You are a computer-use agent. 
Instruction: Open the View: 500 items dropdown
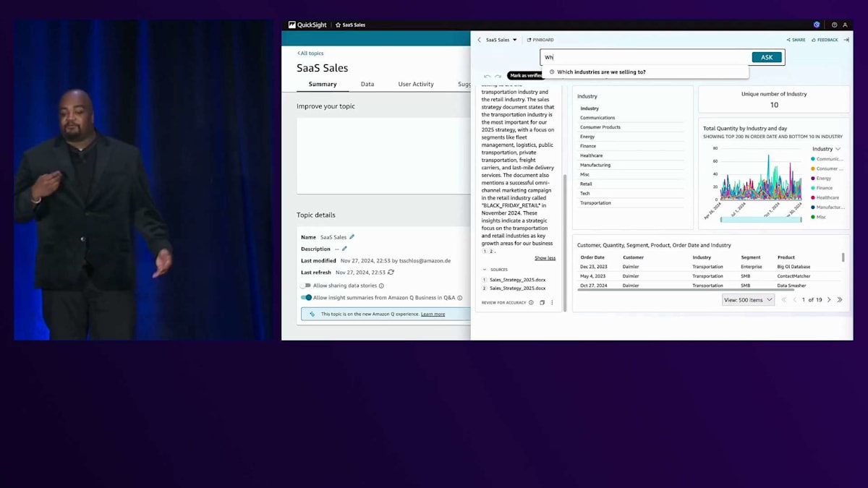click(x=748, y=299)
